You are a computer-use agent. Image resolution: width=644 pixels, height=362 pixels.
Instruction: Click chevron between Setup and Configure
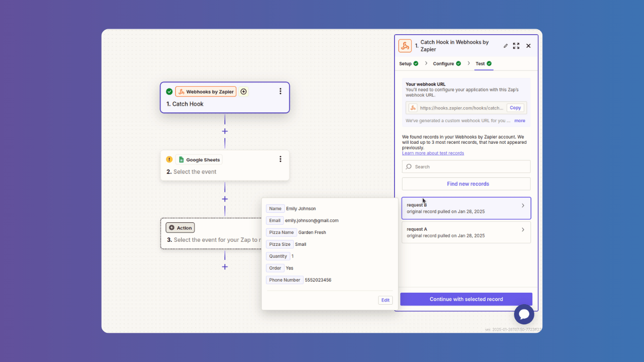426,63
